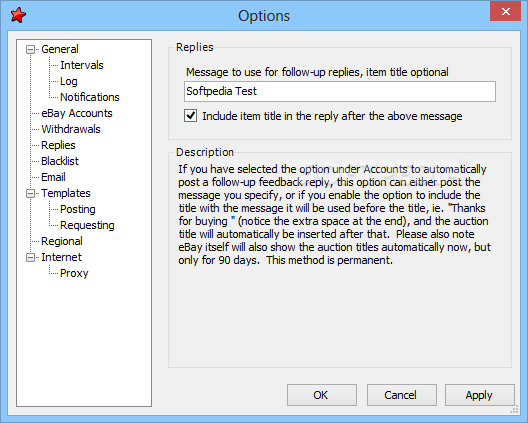Click the red star application icon
Screen dimensions: 528x423
[x=18, y=15]
